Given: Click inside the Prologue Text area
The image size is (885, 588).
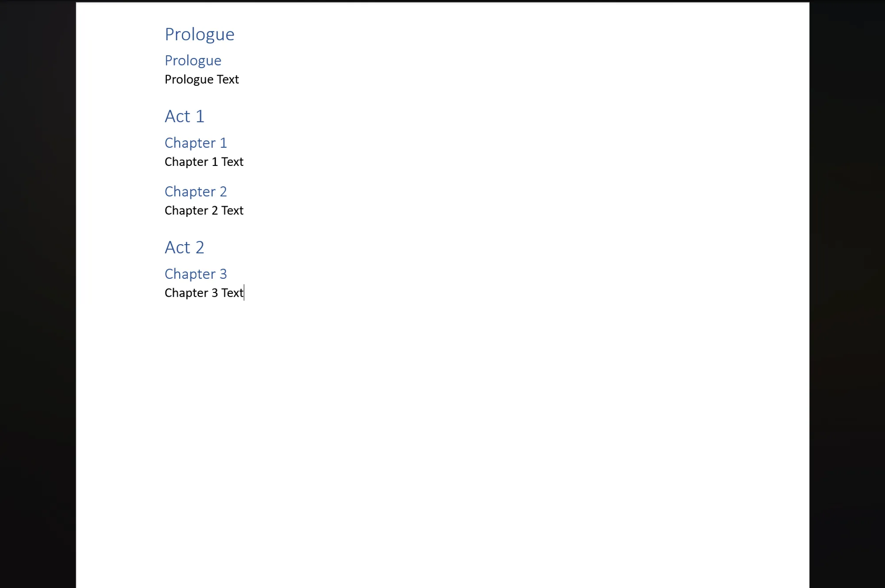Looking at the screenshot, I should click(x=201, y=79).
